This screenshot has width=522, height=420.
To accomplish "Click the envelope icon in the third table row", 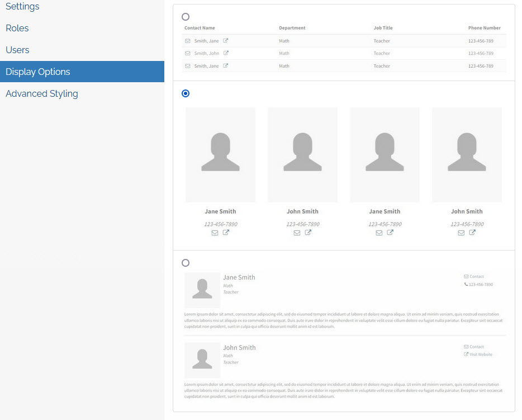I will point(188,65).
